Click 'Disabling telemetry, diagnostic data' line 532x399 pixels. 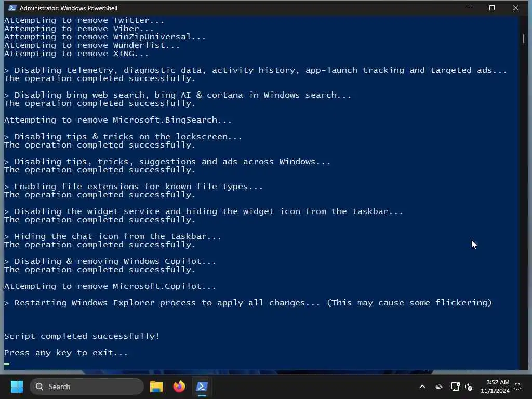click(256, 70)
